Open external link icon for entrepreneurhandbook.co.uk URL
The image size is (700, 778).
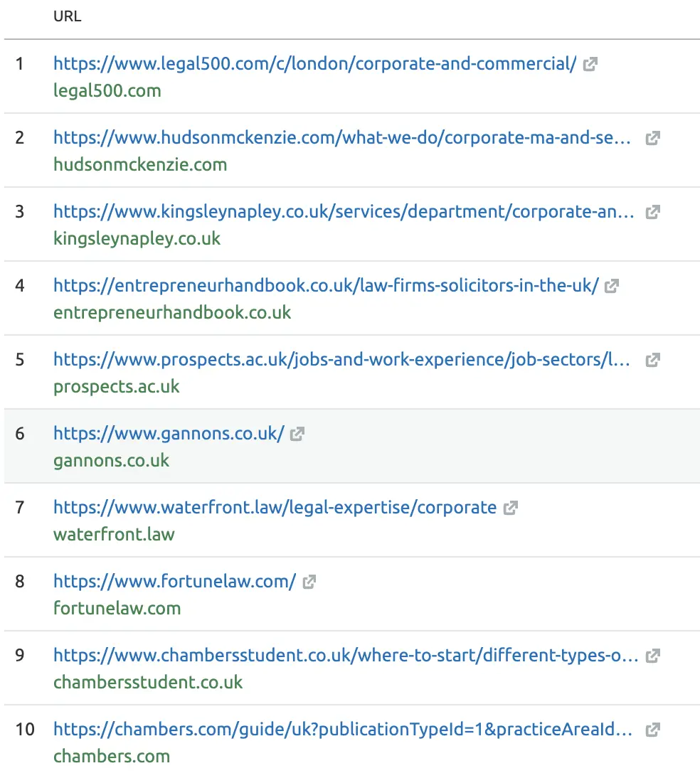point(611,286)
